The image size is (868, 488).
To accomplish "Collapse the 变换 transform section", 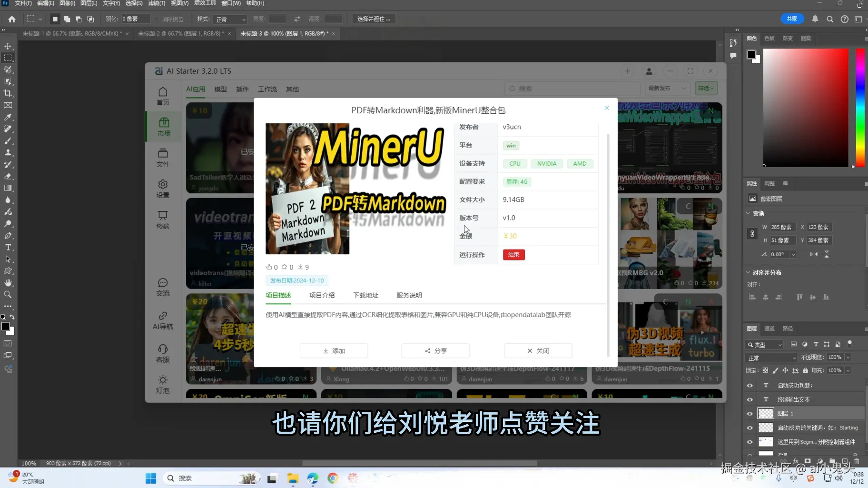I will (748, 213).
